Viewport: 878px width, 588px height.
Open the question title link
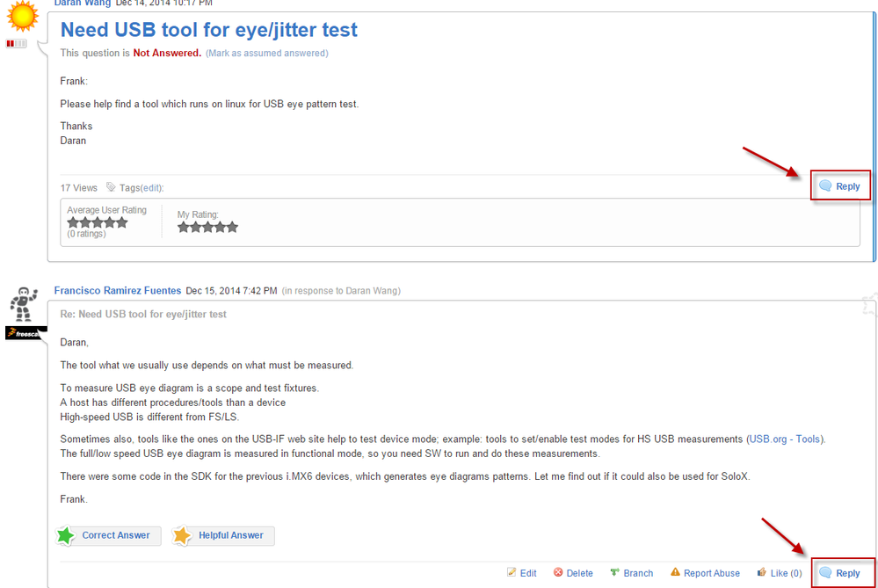point(209,30)
